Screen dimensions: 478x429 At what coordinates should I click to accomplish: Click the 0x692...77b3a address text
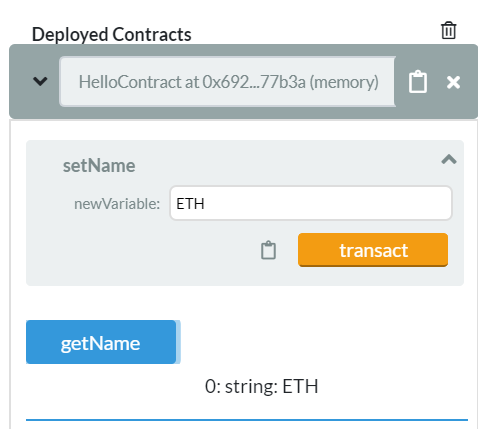[254, 82]
